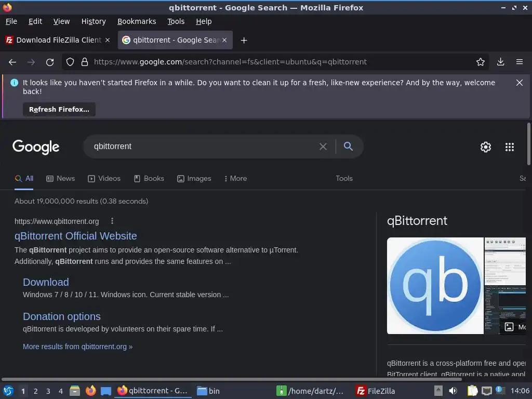This screenshot has height=399, width=532.
Task: Open tracking protection shield icon
Action: click(70, 62)
